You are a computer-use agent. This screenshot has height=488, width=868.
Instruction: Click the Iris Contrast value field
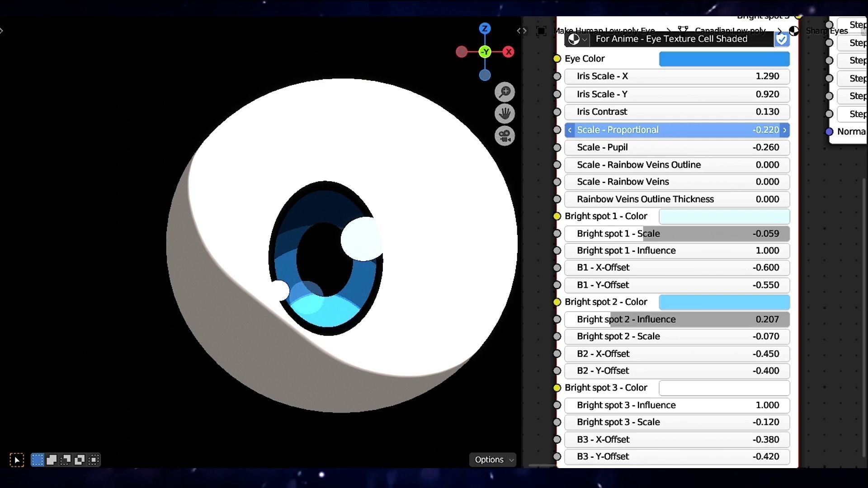click(677, 112)
